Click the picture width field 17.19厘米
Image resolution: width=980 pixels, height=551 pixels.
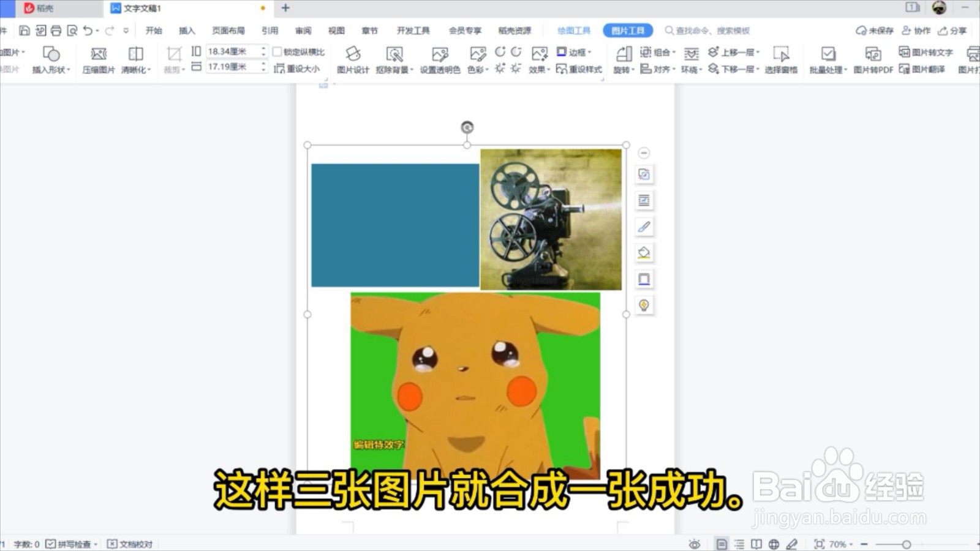click(x=236, y=67)
